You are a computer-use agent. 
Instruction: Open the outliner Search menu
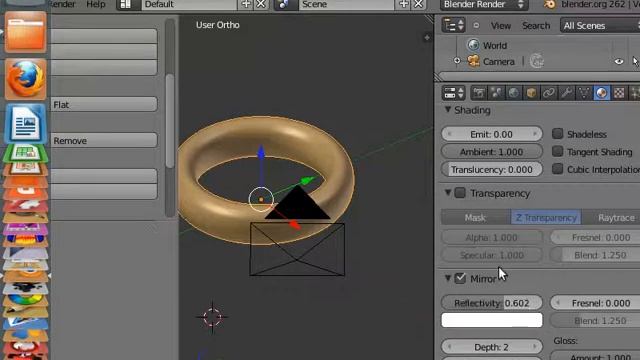coord(536,26)
